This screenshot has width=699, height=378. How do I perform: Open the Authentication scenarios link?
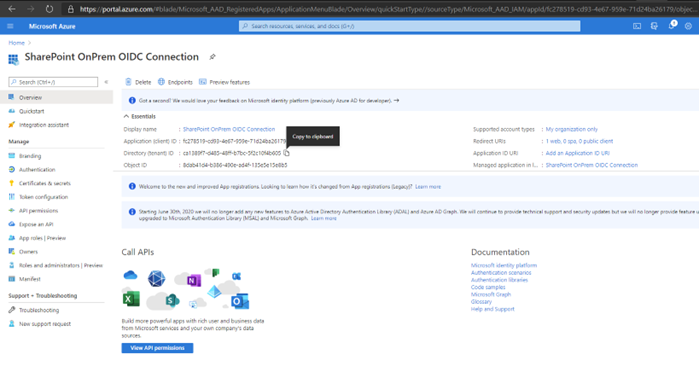(501, 273)
